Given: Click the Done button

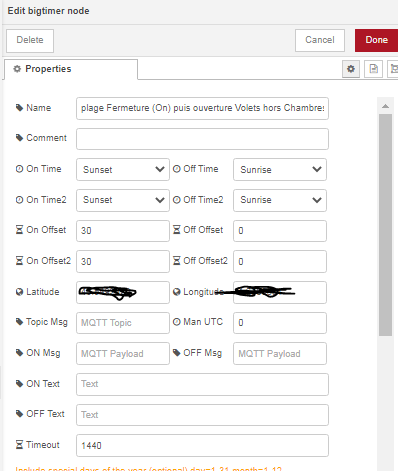Looking at the screenshot, I should coord(376,40).
